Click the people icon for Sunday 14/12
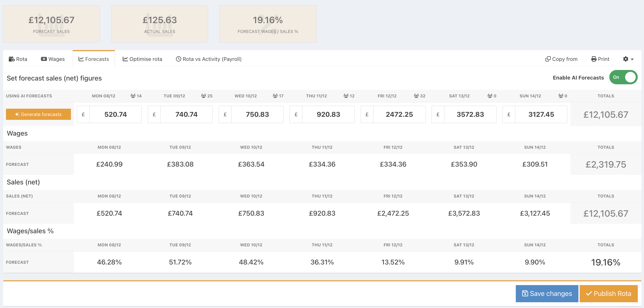Viewport: 644px width, 308px height. tap(561, 96)
